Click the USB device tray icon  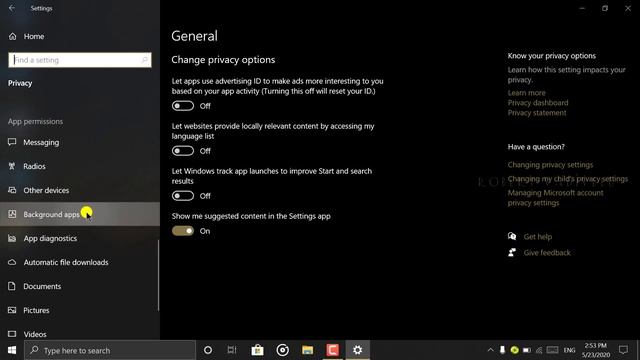pos(502,350)
